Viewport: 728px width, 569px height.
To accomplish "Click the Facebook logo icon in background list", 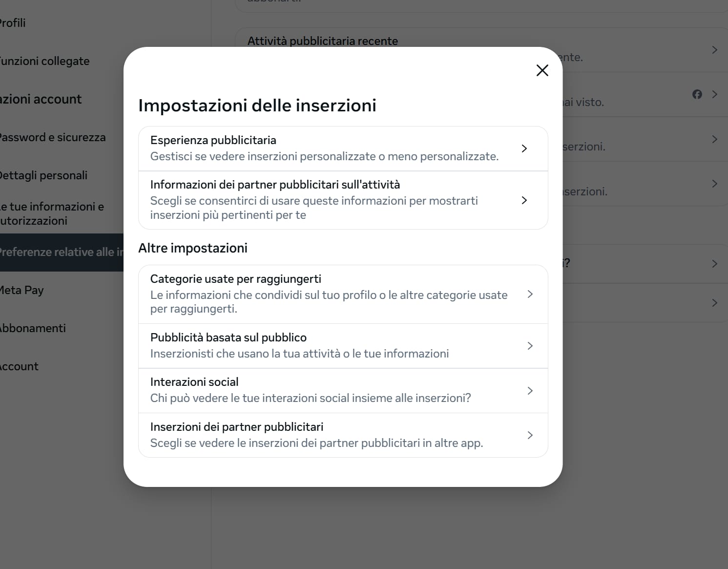I will (x=697, y=94).
